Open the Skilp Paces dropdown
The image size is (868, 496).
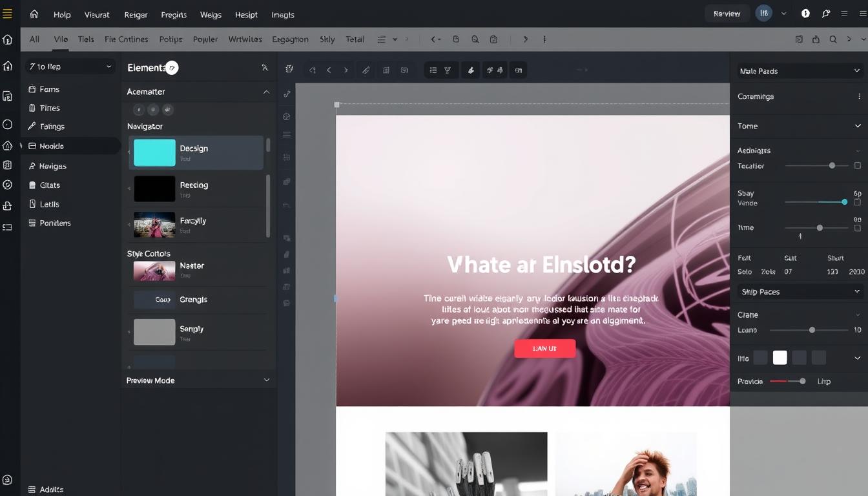pyautogui.click(x=800, y=292)
